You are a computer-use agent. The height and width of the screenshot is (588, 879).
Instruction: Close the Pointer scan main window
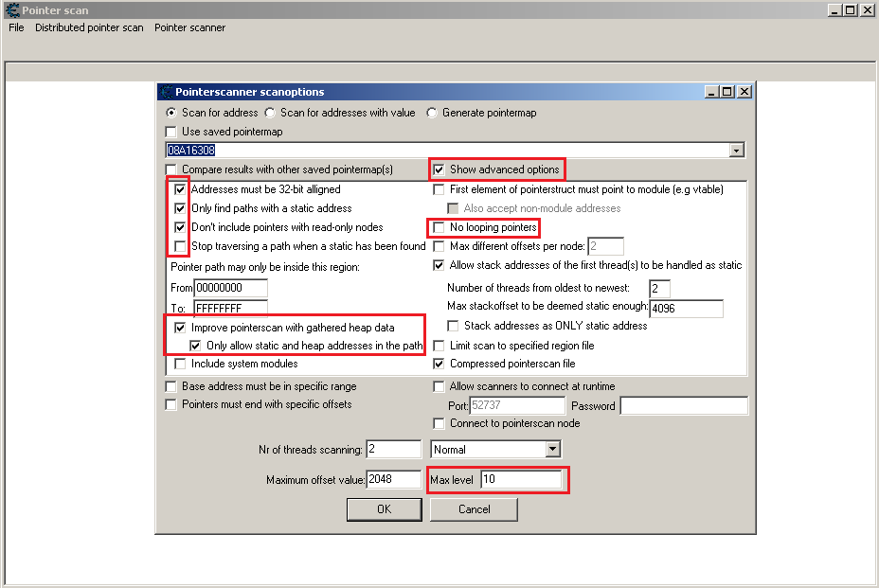click(x=868, y=10)
